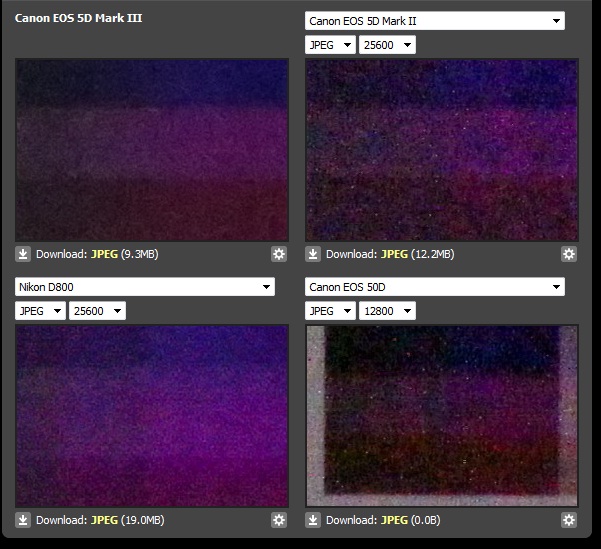Open gear settings for 5D Mark III image
601x549 pixels.
point(279,254)
